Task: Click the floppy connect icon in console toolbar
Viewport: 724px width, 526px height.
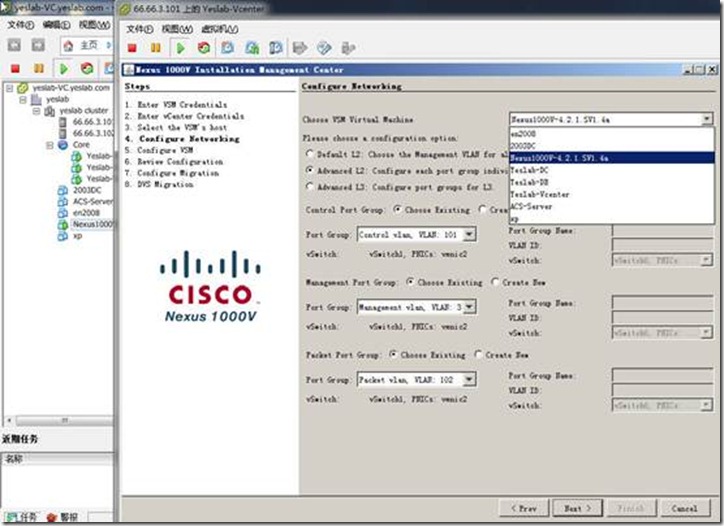Action: 301,48
